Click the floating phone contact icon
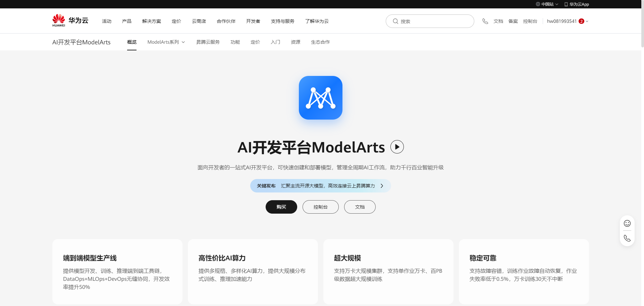Viewport: 644px width, 306px height. pyautogui.click(x=627, y=238)
